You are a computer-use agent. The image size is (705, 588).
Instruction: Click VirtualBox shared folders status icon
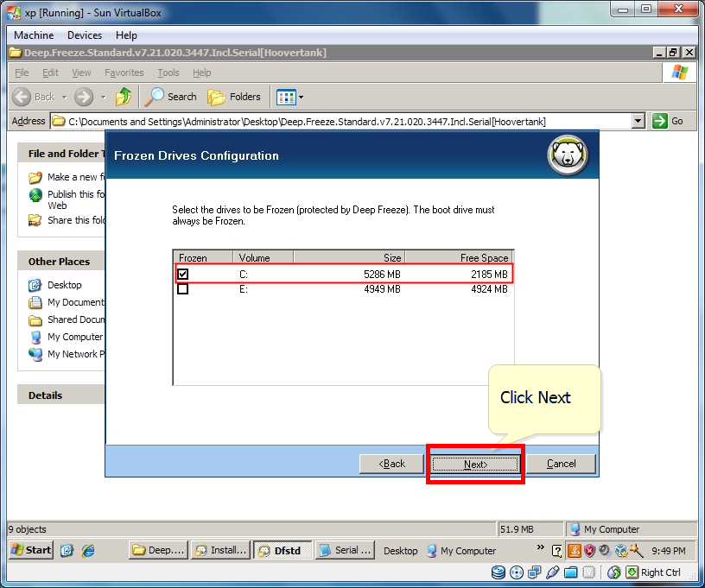[570, 572]
